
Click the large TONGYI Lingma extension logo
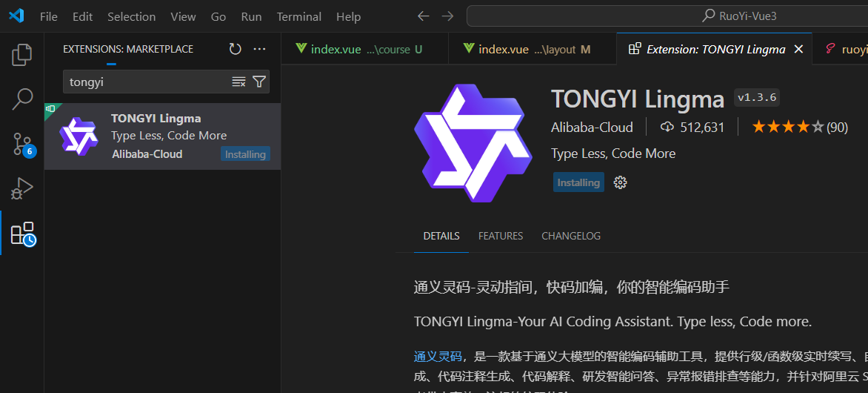point(473,142)
